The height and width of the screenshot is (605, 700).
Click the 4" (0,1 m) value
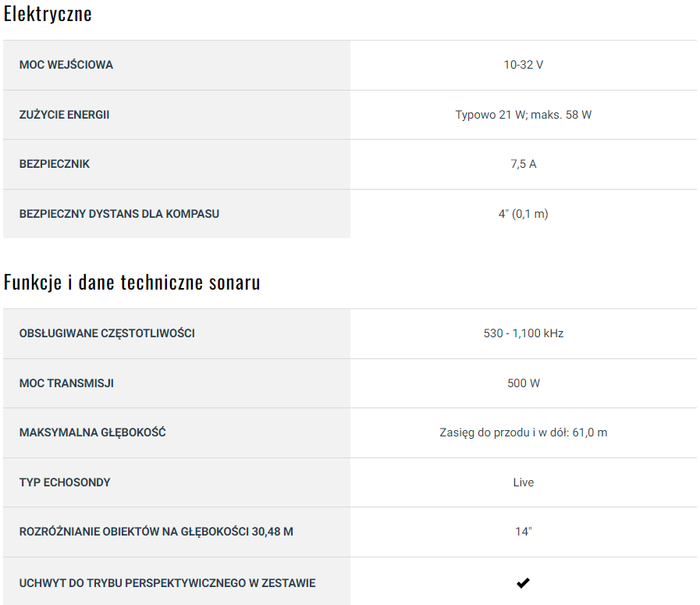[523, 214]
